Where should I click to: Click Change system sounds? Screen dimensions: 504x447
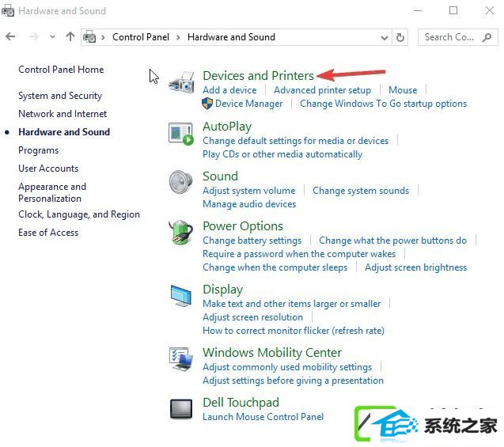coord(361,191)
